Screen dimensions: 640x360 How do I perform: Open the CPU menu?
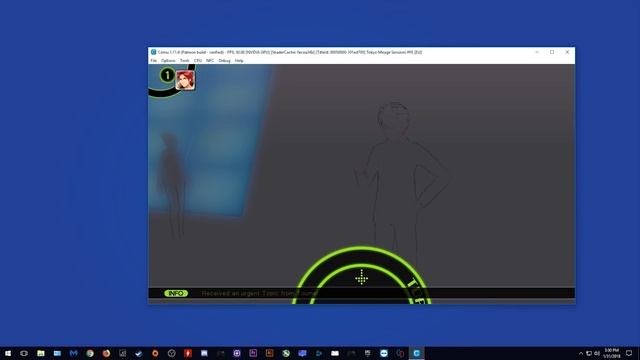click(198, 60)
